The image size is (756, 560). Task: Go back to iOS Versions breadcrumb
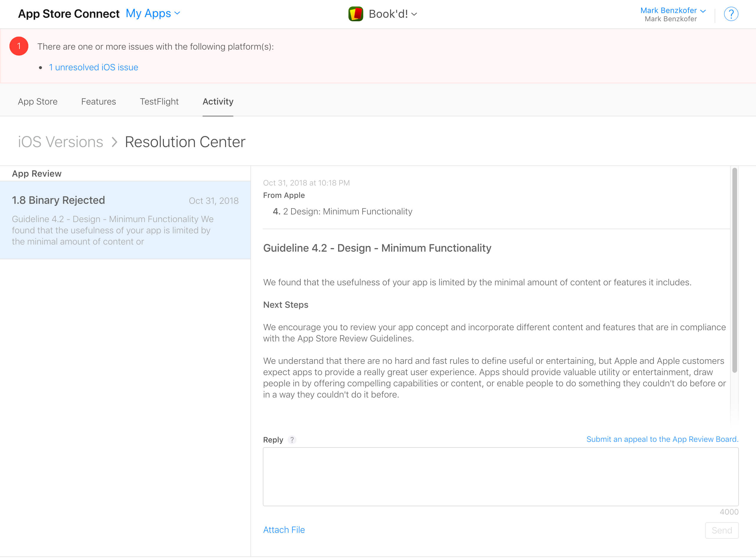click(x=60, y=142)
